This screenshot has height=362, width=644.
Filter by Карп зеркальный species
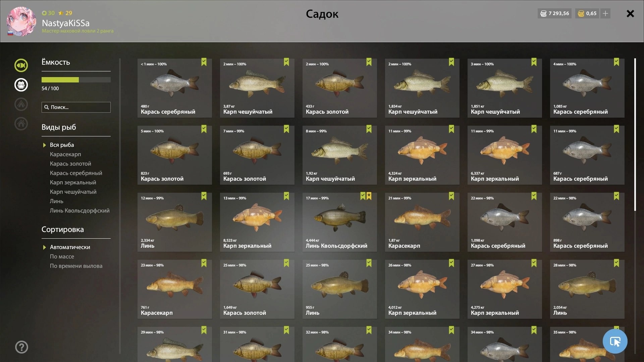point(73,182)
